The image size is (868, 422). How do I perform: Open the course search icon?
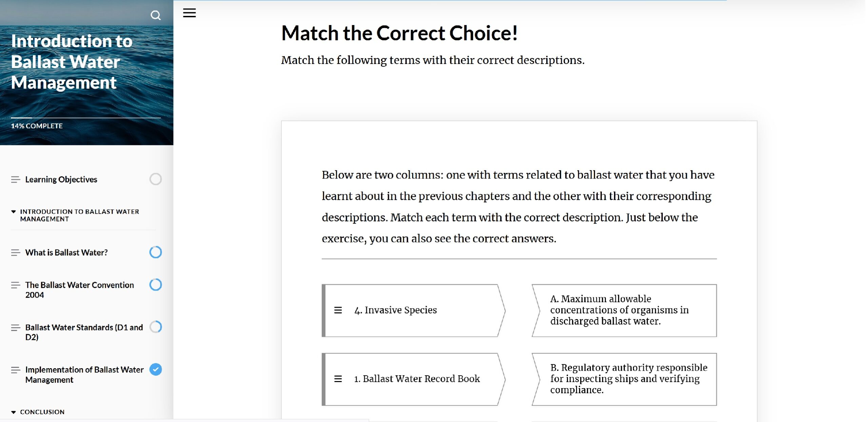pyautogui.click(x=156, y=15)
